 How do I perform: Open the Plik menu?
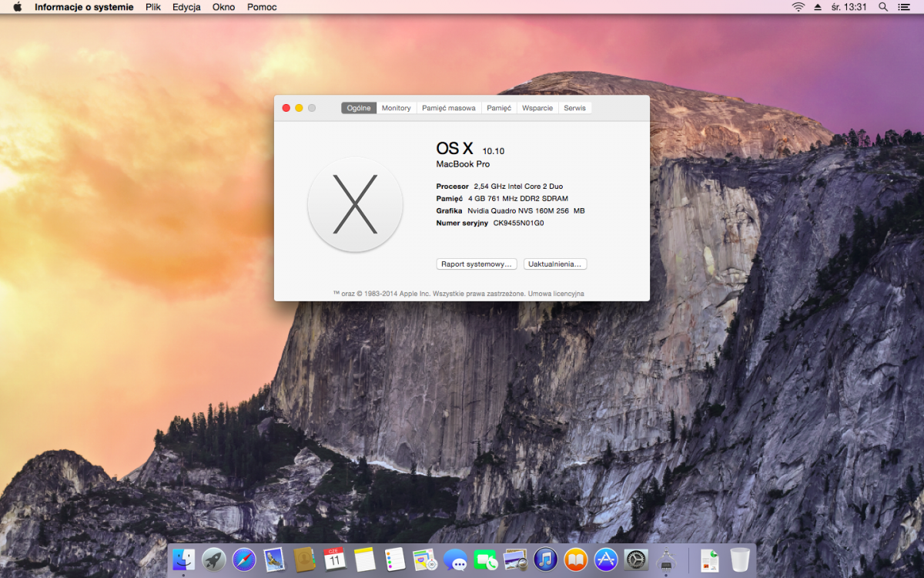coord(153,7)
